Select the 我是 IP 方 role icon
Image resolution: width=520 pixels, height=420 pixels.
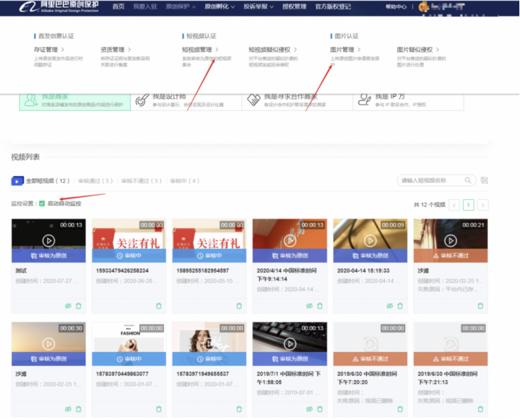365,100
